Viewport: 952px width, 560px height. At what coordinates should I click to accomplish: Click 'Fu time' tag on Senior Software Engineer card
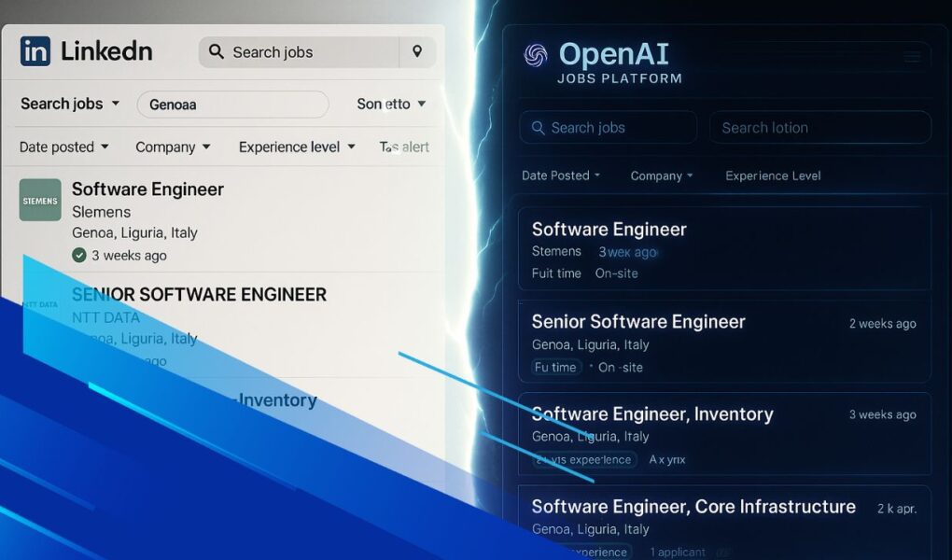click(555, 367)
